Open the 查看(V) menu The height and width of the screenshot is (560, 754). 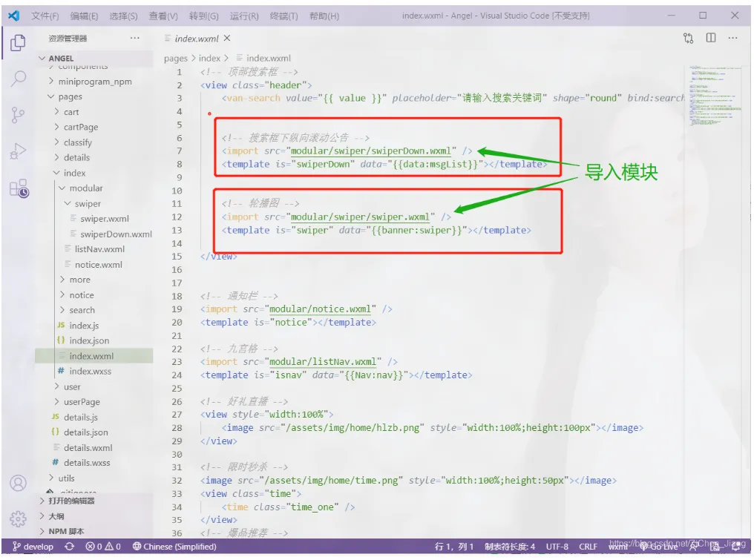point(163,16)
